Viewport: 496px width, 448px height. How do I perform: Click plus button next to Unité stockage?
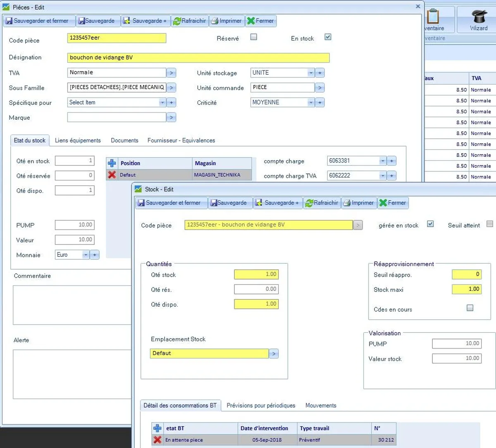click(320, 73)
